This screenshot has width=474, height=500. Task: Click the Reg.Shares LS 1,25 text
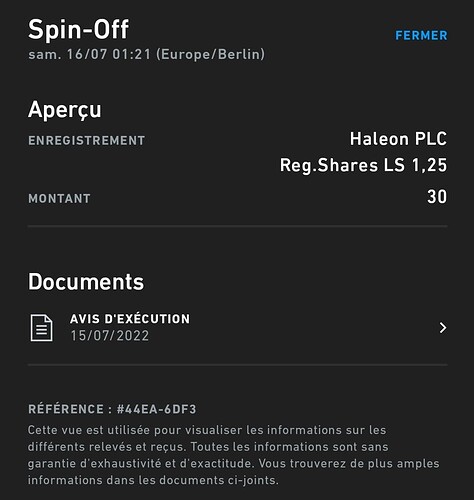pos(363,165)
